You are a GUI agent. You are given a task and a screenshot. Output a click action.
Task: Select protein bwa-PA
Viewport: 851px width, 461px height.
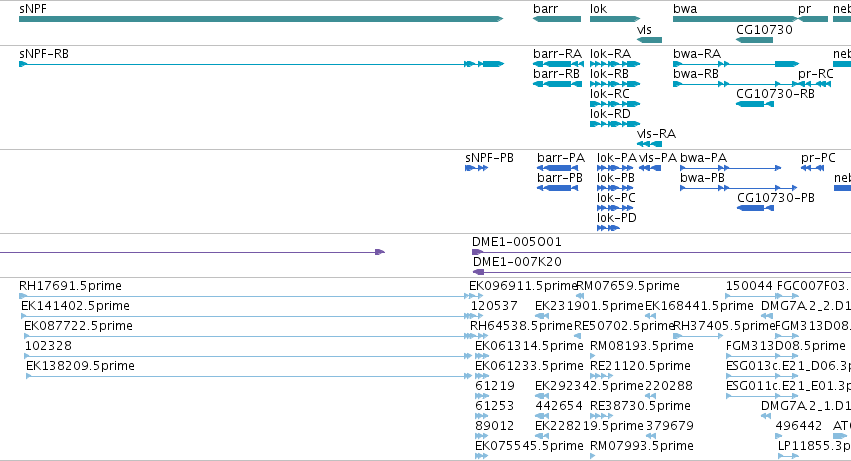point(731,168)
